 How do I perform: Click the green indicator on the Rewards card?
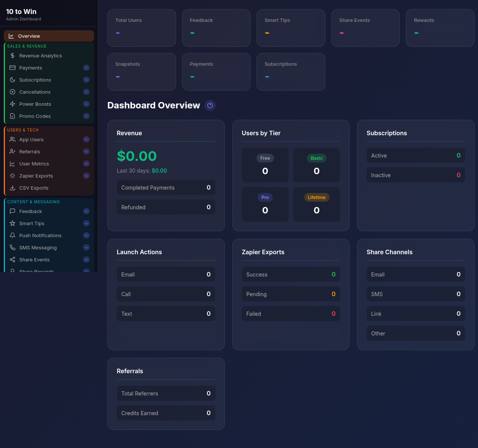(x=416, y=33)
